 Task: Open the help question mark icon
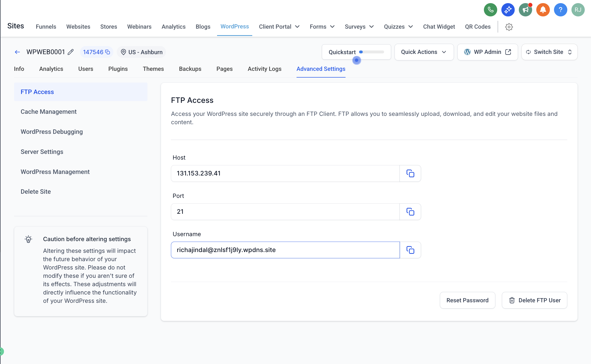(x=560, y=10)
